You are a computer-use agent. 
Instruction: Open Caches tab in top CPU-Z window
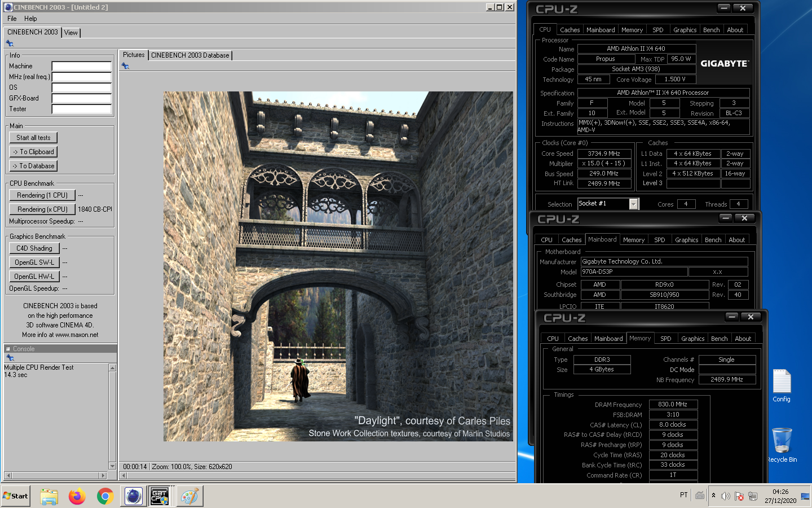point(570,30)
